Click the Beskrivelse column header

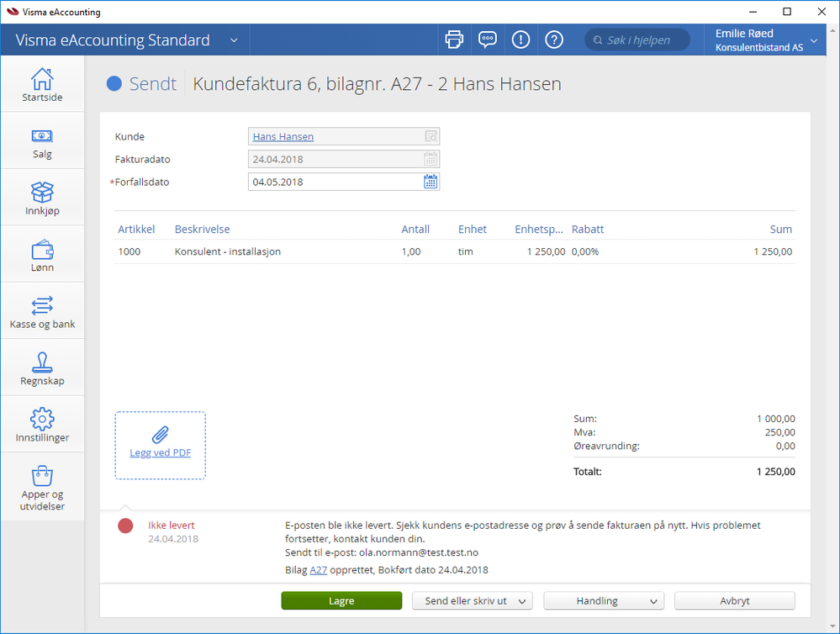pos(202,230)
